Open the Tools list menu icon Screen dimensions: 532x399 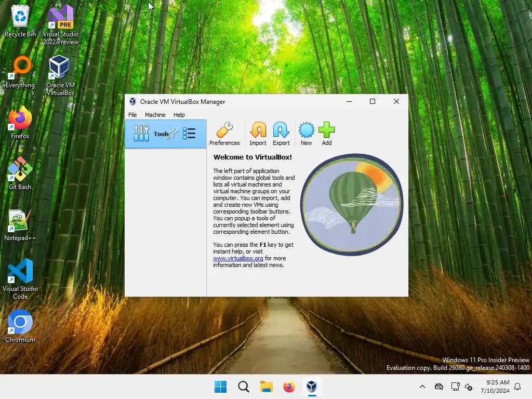click(x=189, y=134)
